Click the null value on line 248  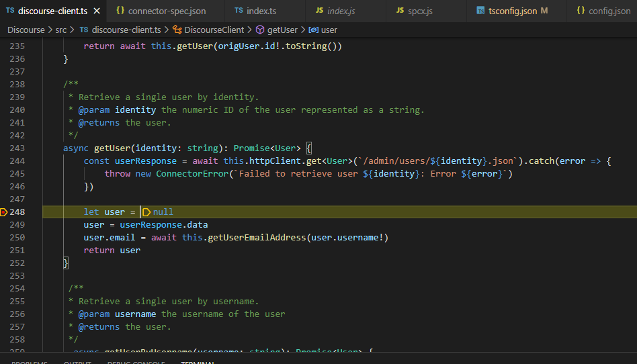click(163, 212)
